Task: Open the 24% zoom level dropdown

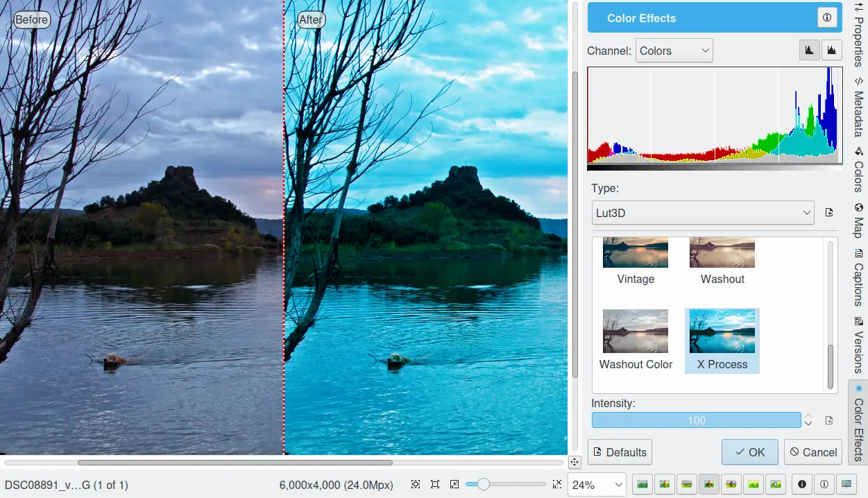Action: tap(596, 484)
